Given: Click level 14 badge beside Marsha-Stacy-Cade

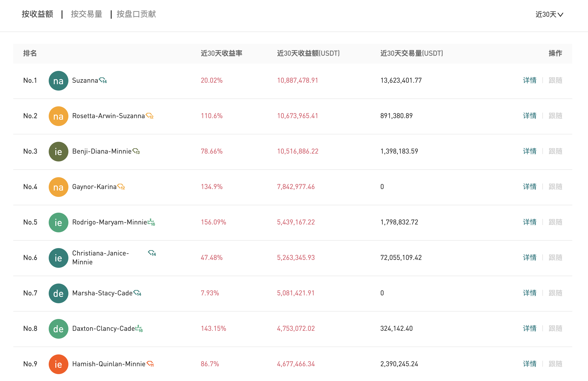Looking at the screenshot, I should click(137, 293).
